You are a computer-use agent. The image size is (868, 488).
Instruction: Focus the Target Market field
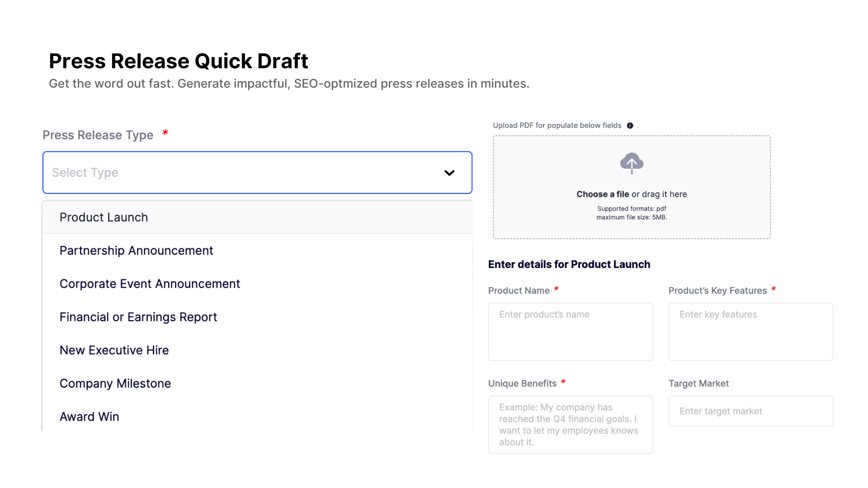coord(751,411)
